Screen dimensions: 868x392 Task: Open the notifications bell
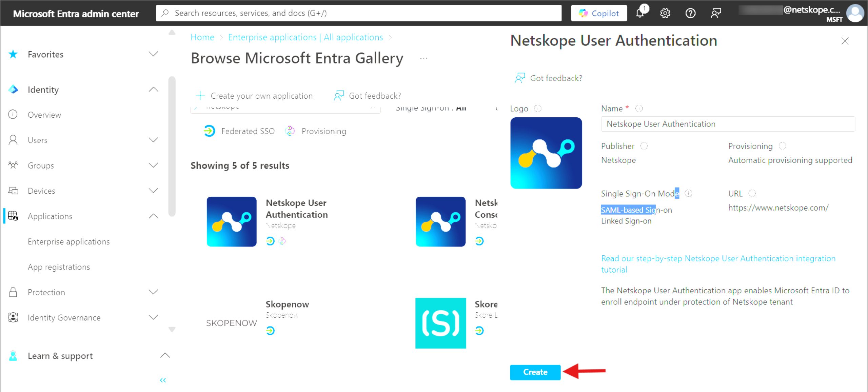pyautogui.click(x=641, y=13)
